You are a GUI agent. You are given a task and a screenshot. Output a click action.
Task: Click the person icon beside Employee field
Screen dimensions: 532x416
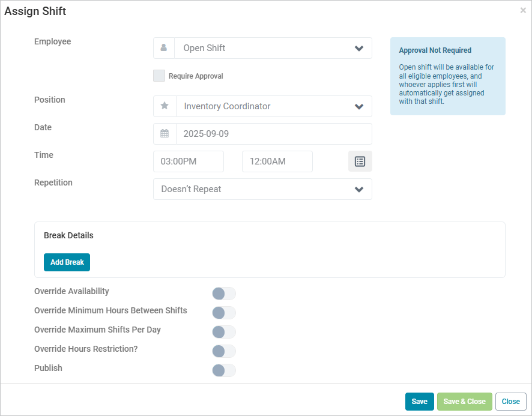163,48
